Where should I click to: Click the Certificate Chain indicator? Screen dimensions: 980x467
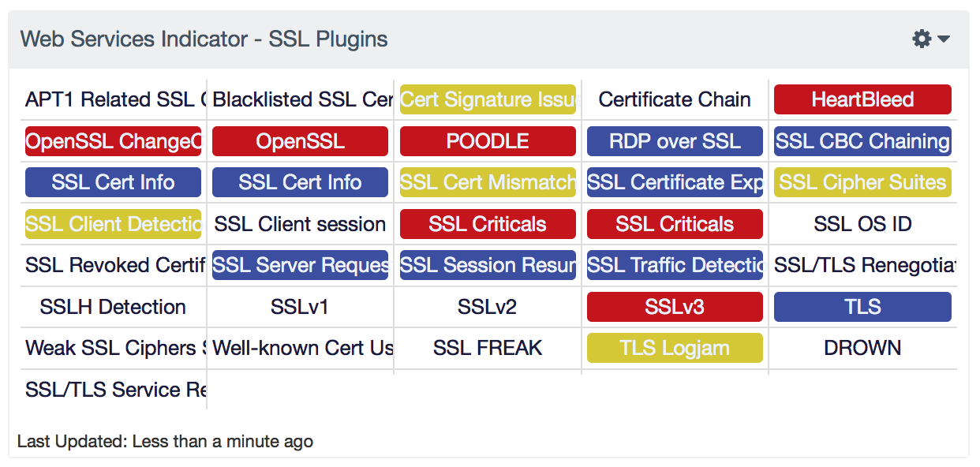[x=675, y=100]
